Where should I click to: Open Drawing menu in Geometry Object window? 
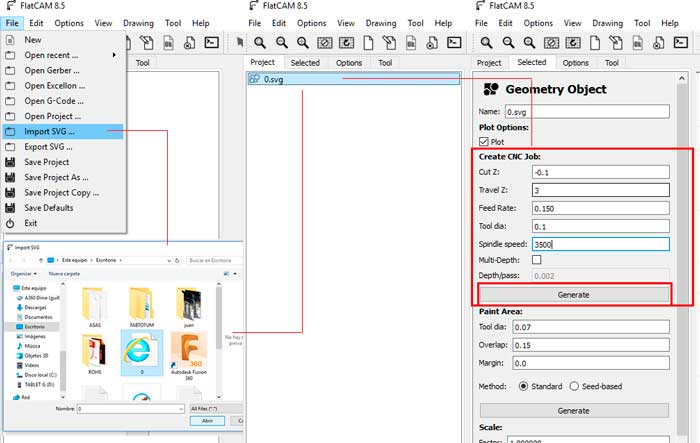click(607, 23)
